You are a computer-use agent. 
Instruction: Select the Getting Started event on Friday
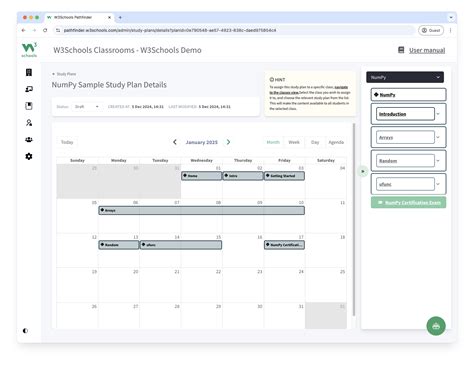click(x=284, y=176)
